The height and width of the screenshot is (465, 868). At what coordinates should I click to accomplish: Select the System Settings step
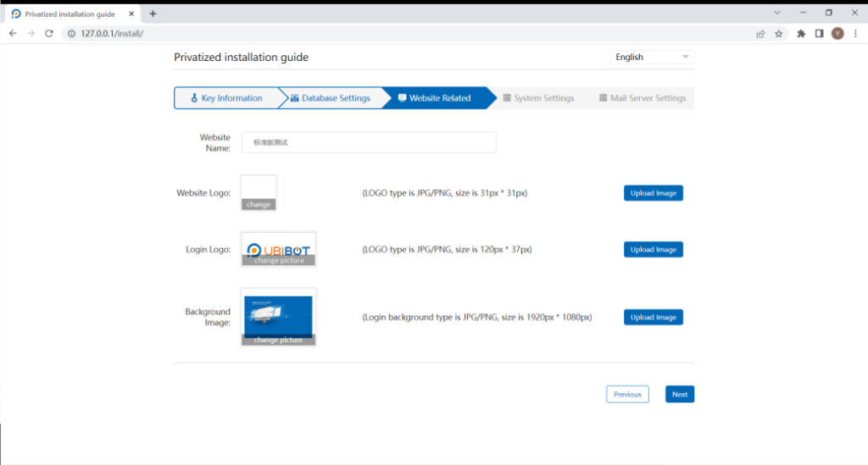[x=538, y=98]
